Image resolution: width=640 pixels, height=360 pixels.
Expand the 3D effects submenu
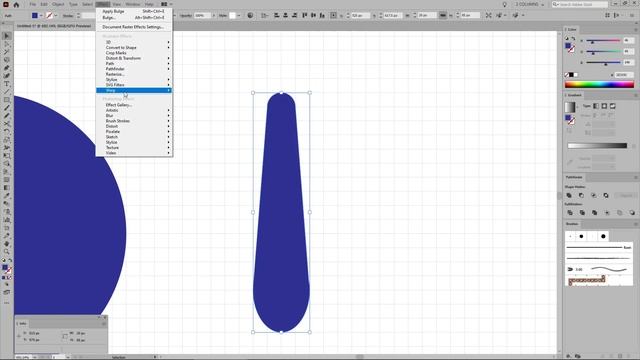134,42
